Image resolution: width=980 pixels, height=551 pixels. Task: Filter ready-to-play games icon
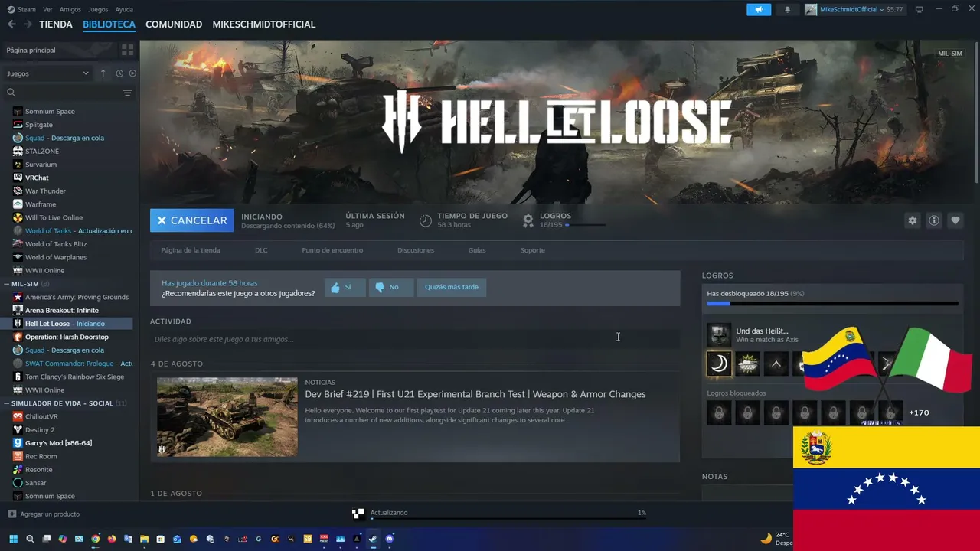point(132,73)
